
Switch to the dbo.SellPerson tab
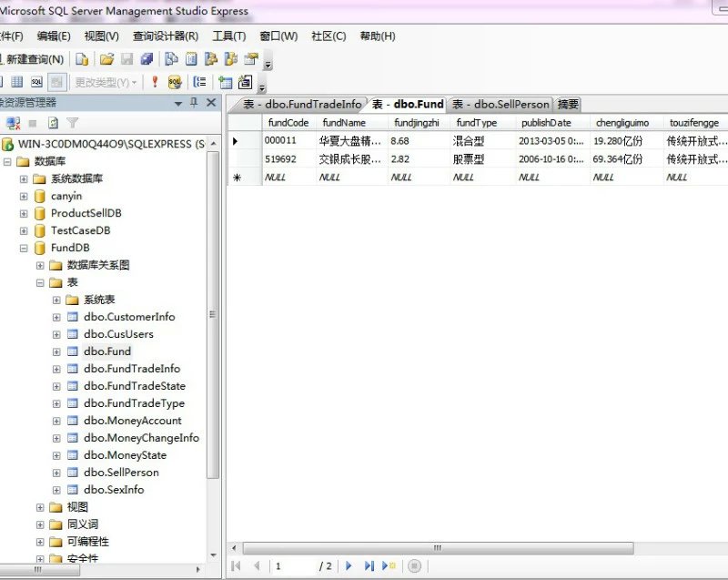click(x=500, y=104)
